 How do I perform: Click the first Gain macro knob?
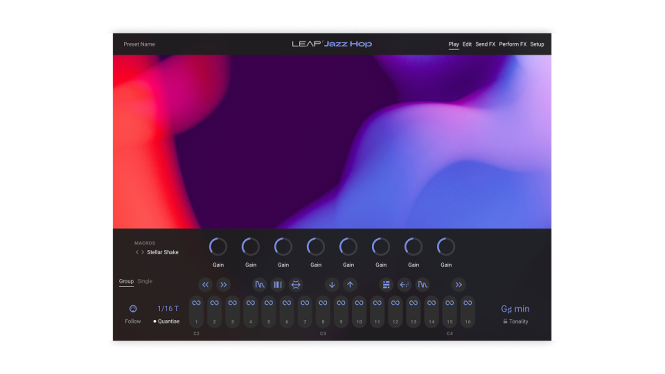pos(218,247)
